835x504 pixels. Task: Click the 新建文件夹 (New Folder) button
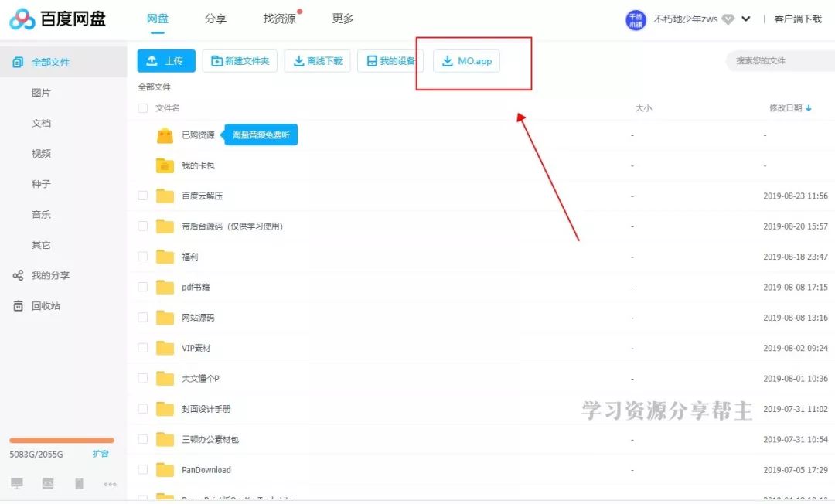coord(240,60)
